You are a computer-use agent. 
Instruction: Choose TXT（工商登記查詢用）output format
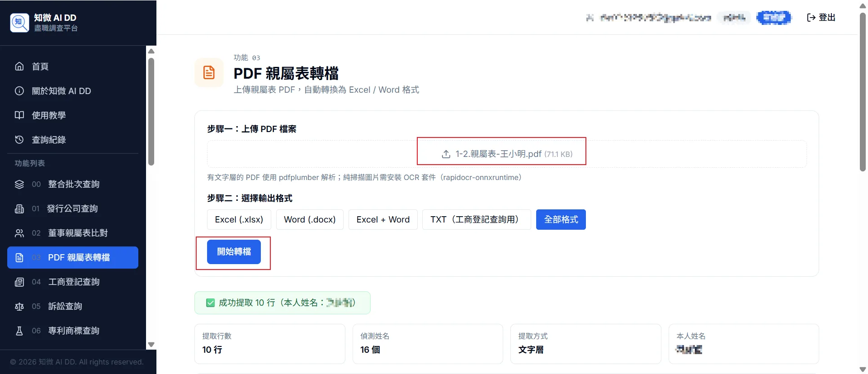(x=476, y=219)
